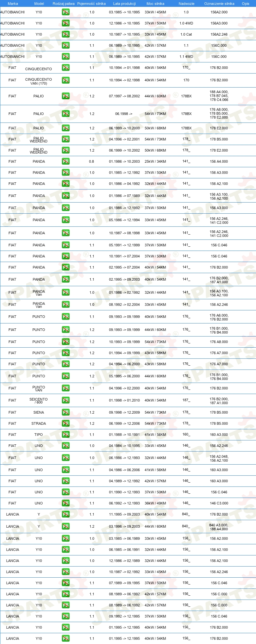The image size is (256, 644).
Task: Click the Model column header
Action: tap(39, 4)
